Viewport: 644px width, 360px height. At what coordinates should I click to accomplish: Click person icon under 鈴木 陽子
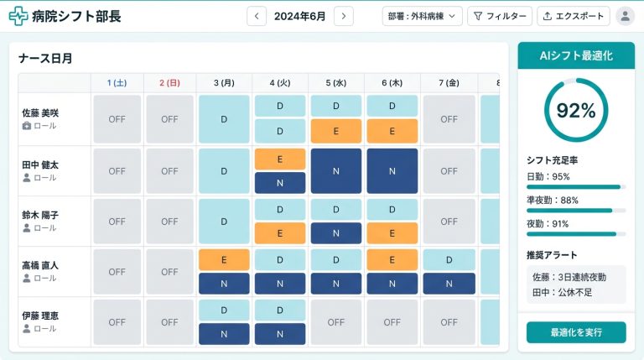(x=26, y=227)
